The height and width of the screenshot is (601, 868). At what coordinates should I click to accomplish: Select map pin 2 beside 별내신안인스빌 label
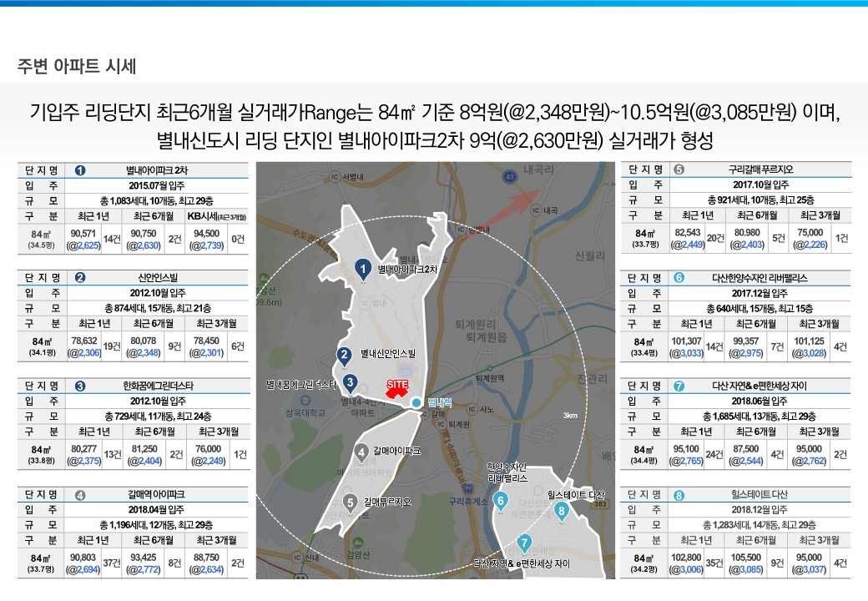tap(343, 356)
